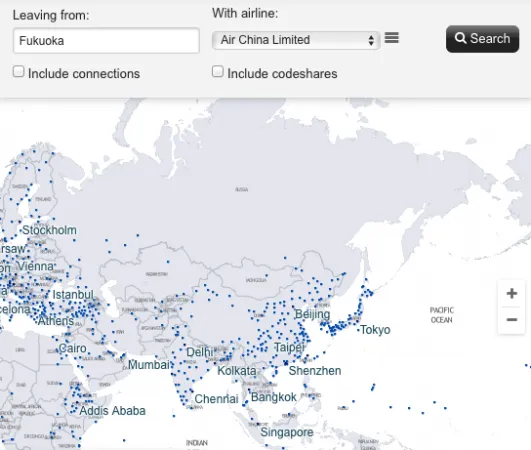Screen dimensions: 531x450
Task: Click the Addis Ababa map label
Action: tap(112, 411)
